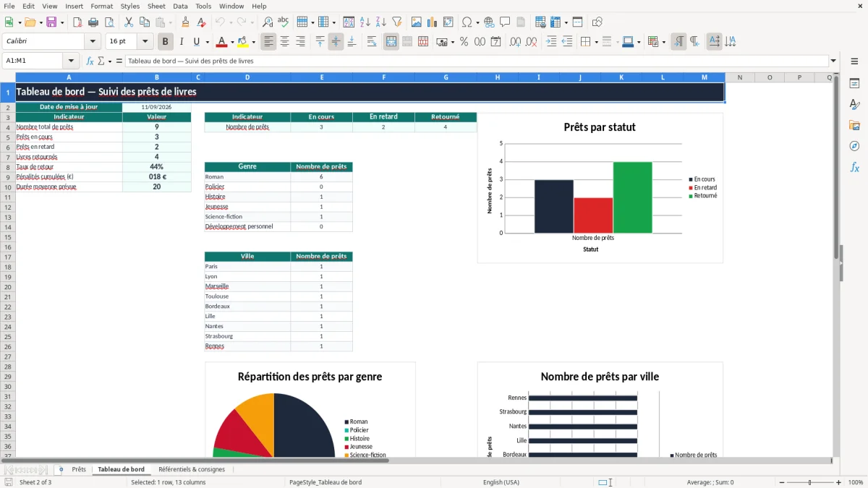Open Find and Replace
This screenshot has width=868, height=488.
(268, 22)
